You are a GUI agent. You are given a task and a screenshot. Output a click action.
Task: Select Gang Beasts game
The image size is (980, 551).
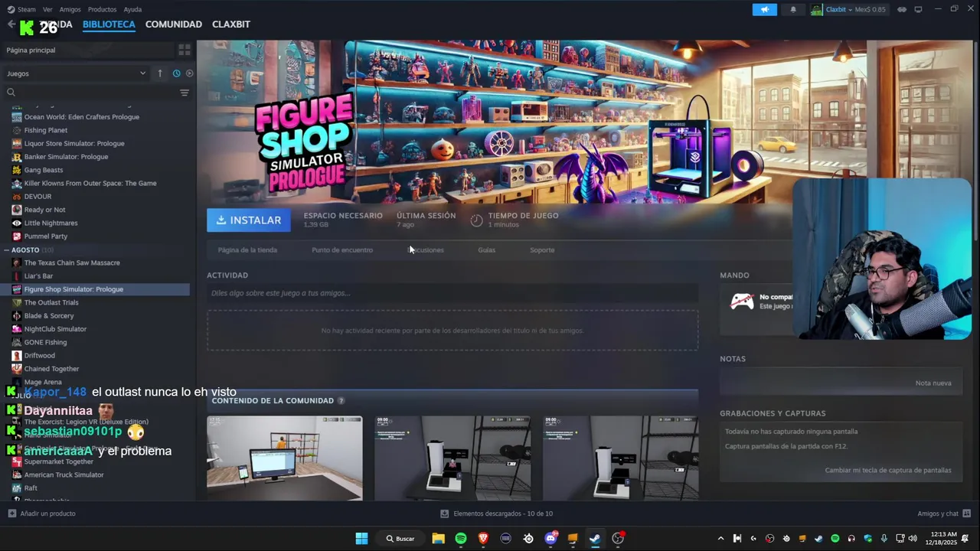coord(44,170)
